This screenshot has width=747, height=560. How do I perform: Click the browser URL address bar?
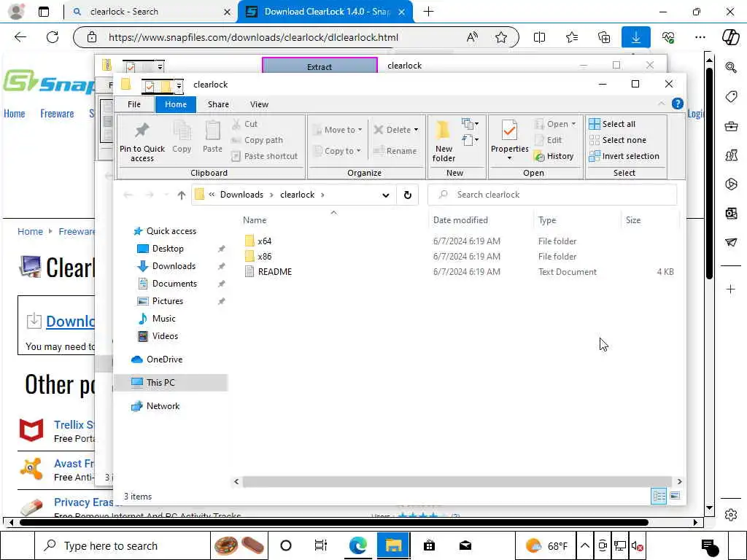click(x=253, y=37)
